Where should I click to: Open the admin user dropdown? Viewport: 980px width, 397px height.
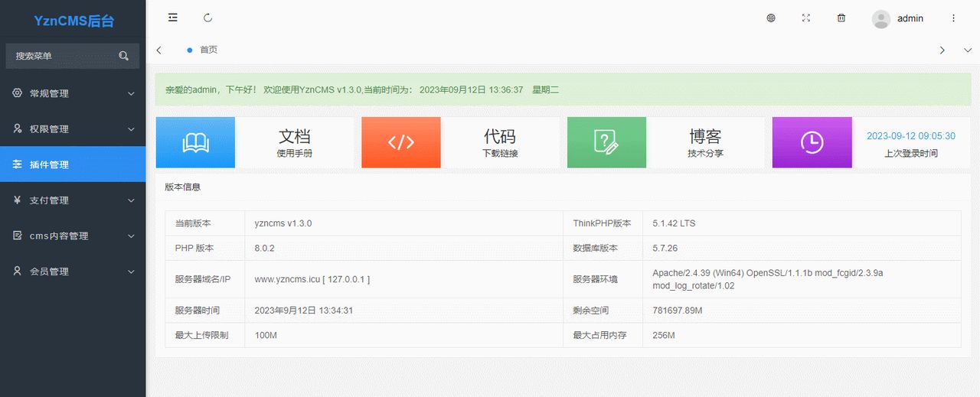click(898, 19)
